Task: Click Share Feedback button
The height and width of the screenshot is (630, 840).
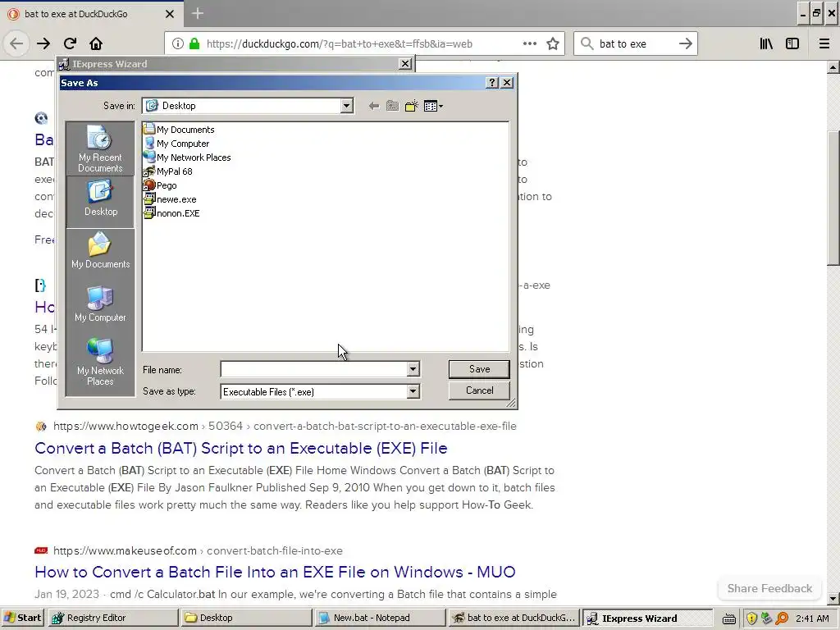Action: click(x=769, y=588)
